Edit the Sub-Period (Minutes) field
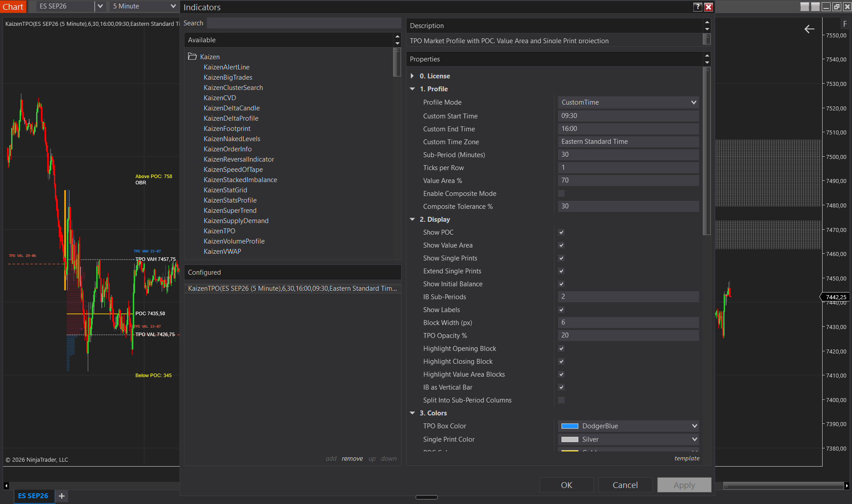 point(628,154)
